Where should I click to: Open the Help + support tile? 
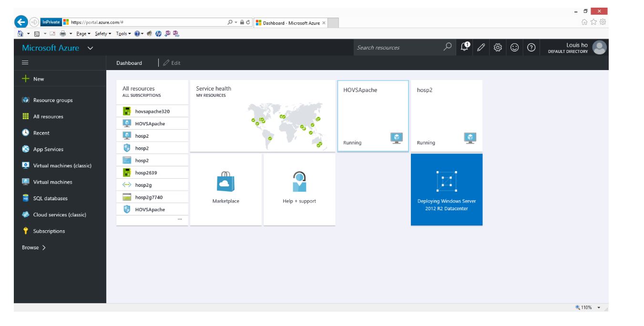point(299,189)
